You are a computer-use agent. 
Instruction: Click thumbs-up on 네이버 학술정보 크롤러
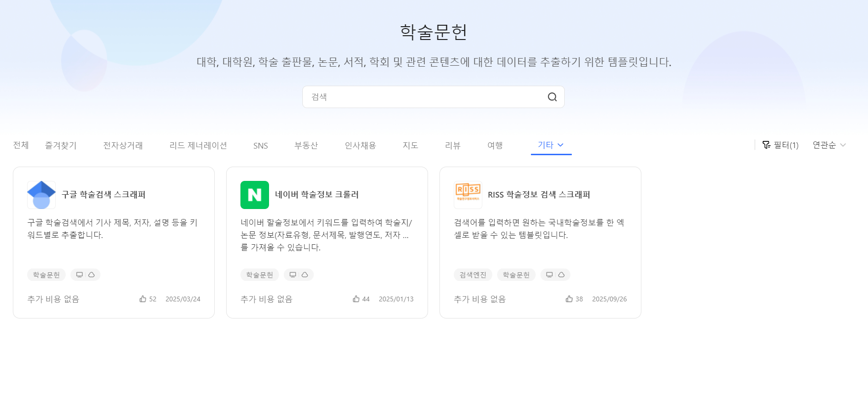click(x=356, y=299)
